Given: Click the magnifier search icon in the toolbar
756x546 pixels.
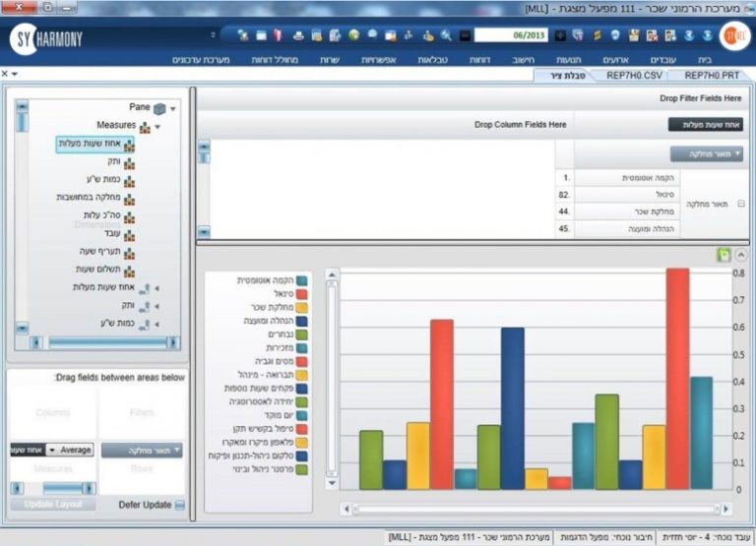Looking at the screenshot, I should point(446,35).
